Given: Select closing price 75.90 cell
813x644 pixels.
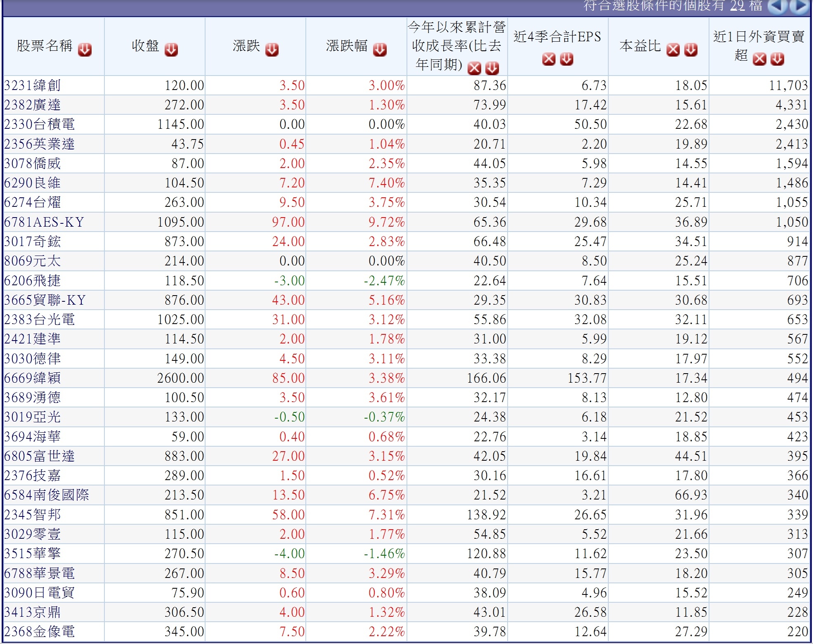Looking at the screenshot, I should coord(155,593).
